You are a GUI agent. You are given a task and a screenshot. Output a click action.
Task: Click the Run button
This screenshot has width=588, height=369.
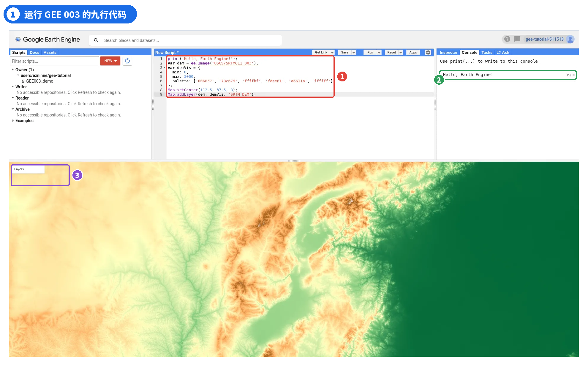370,53
